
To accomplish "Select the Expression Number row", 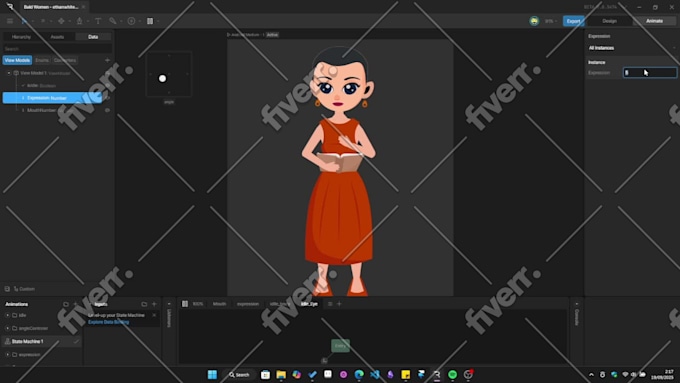I will pos(52,98).
